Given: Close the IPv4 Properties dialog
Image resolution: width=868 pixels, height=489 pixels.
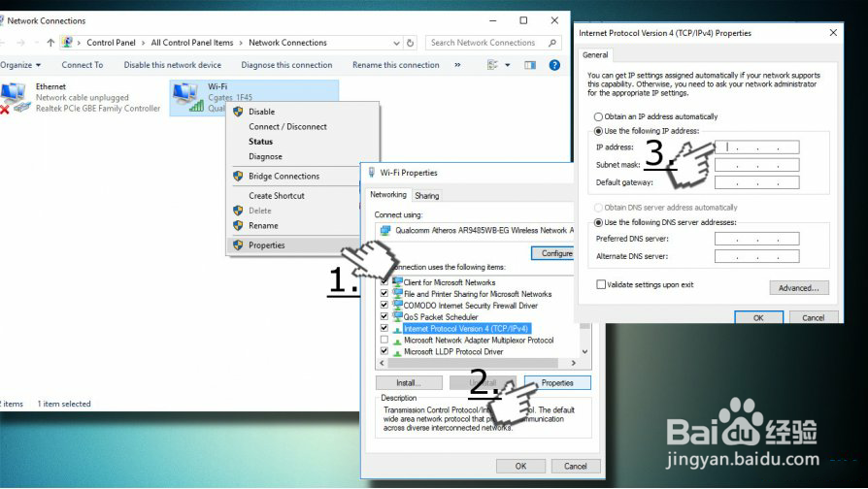Looking at the screenshot, I should click(833, 33).
